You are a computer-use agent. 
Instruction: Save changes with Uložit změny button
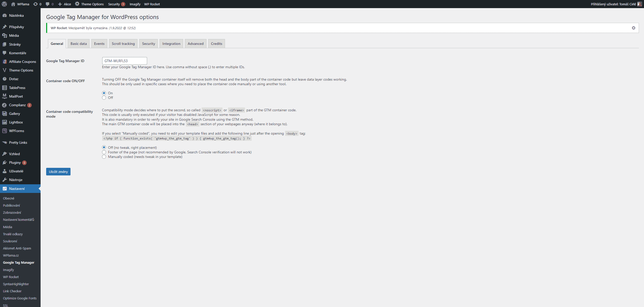58,172
